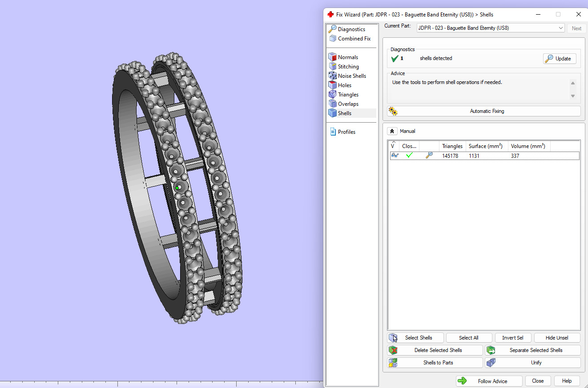
Task: Sort by Closed column header
Action: [409, 146]
